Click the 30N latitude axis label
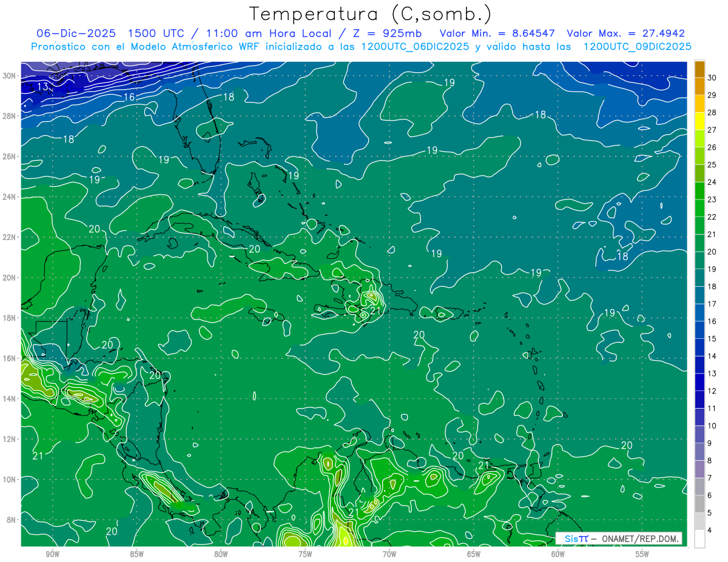The image size is (728, 562). (x=10, y=76)
